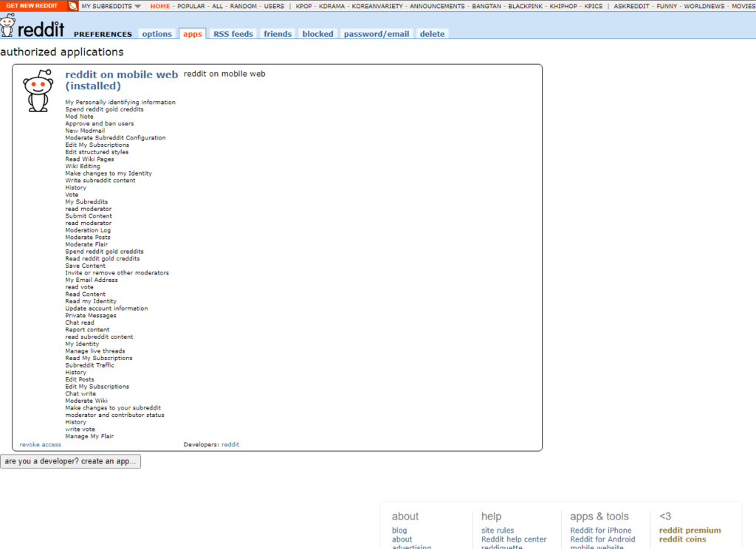This screenshot has width=756, height=549.
Task: Open the reddit developer link
Action: (x=230, y=444)
